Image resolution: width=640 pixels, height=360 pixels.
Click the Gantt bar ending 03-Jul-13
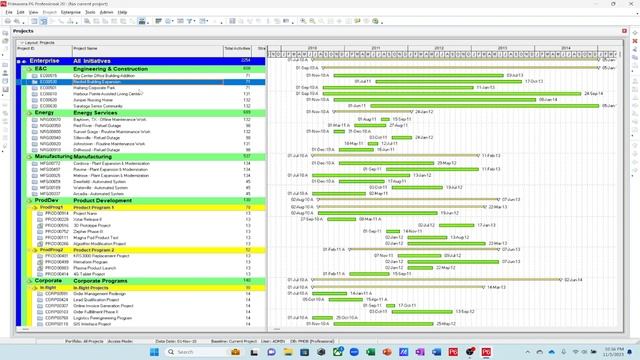point(419,76)
